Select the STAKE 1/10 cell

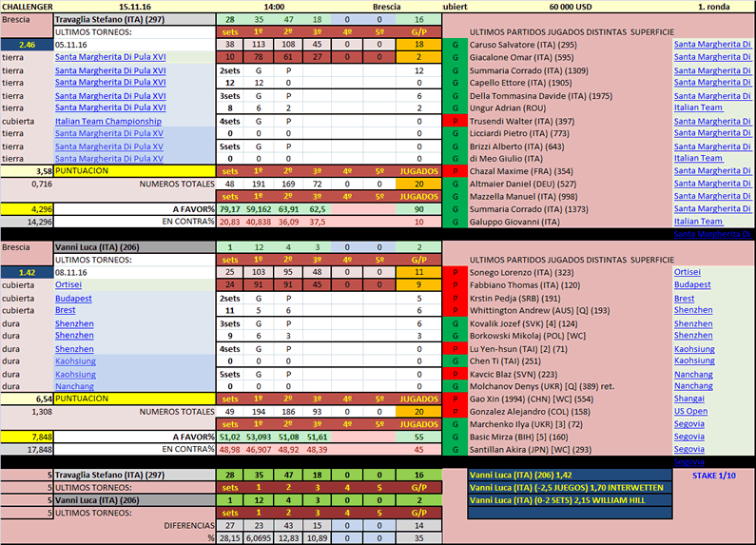[x=713, y=475]
